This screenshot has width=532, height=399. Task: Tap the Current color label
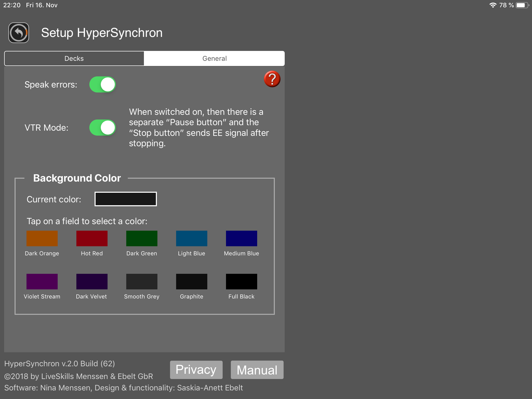(x=54, y=199)
